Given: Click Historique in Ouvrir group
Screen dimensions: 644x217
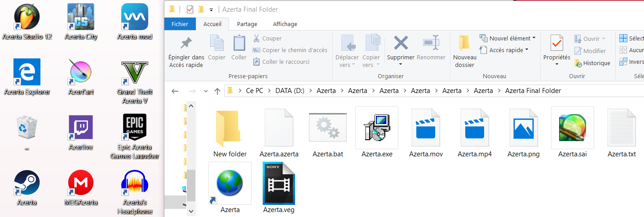Looking at the screenshot, I should click(x=592, y=63).
